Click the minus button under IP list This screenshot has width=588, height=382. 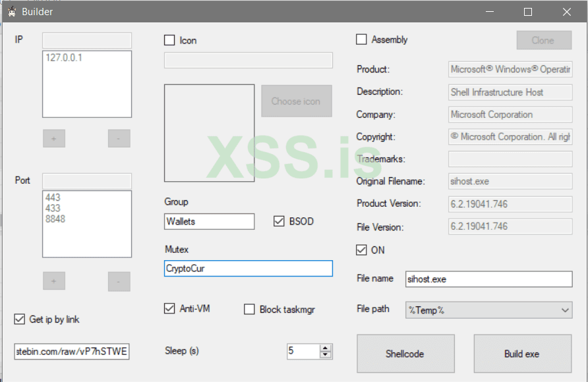(119, 138)
